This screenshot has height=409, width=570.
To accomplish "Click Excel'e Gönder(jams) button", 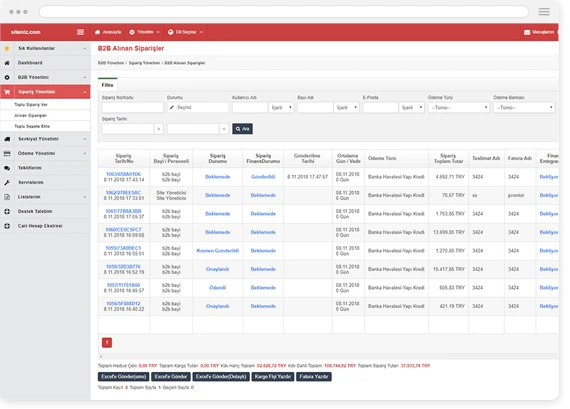I will (124, 377).
